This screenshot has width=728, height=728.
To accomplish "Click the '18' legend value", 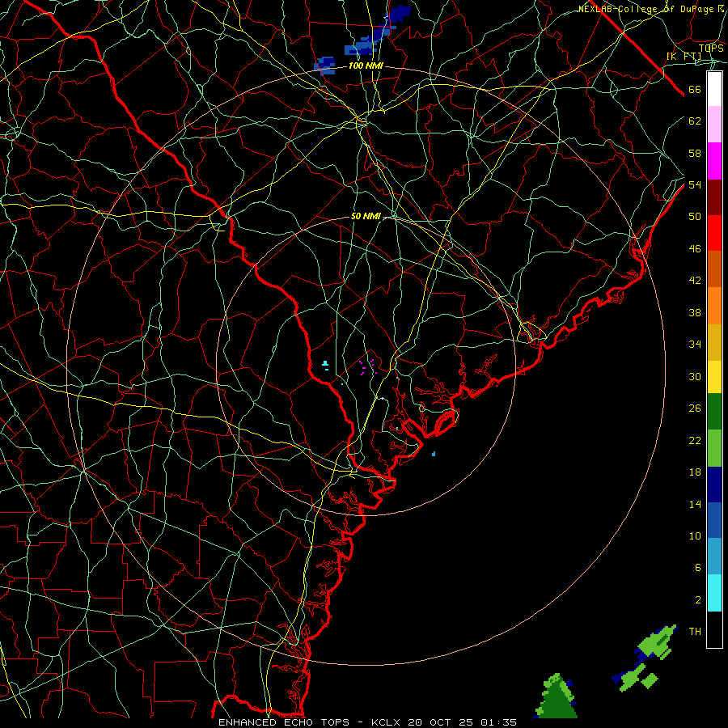I will point(695,472).
